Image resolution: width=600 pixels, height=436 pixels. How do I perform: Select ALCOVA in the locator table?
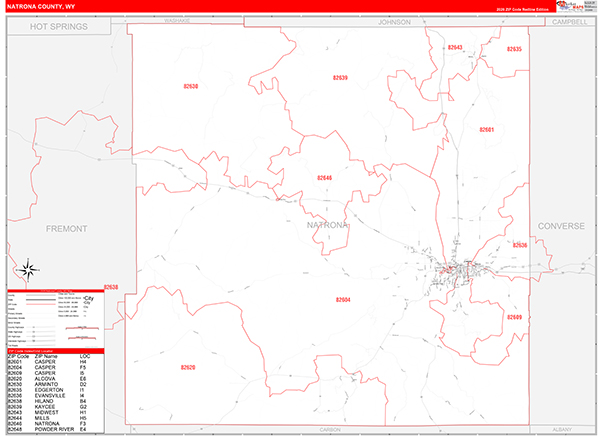45,379
